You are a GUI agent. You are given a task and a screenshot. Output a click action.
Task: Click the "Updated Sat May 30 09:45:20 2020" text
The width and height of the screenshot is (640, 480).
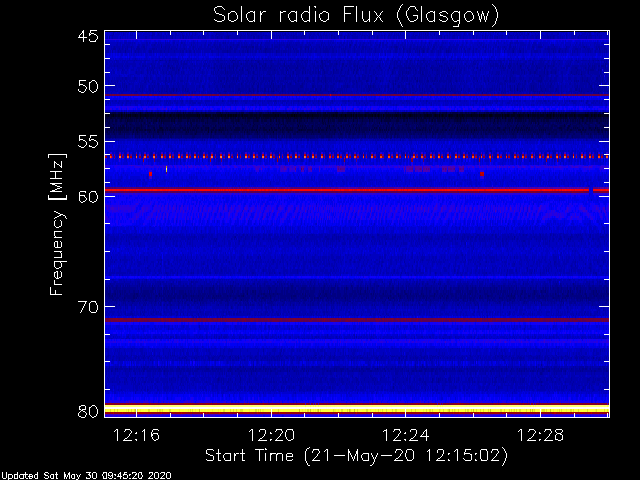click(86, 476)
